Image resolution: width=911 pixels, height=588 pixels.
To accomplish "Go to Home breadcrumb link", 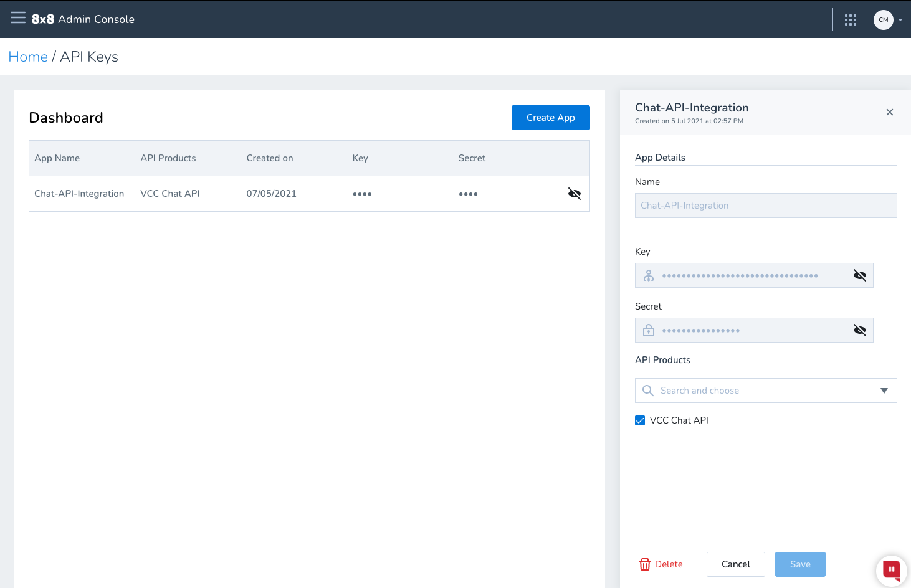I will tap(28, 57).
